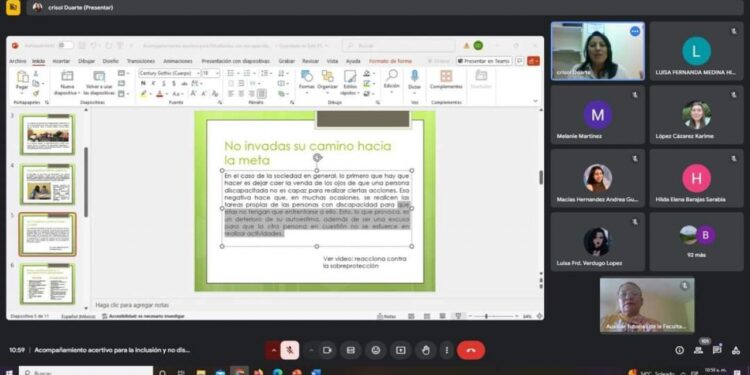This screenshot has width=750, height=375.
Task: Click the present now screen-share icon
Action: coord(400,350)
